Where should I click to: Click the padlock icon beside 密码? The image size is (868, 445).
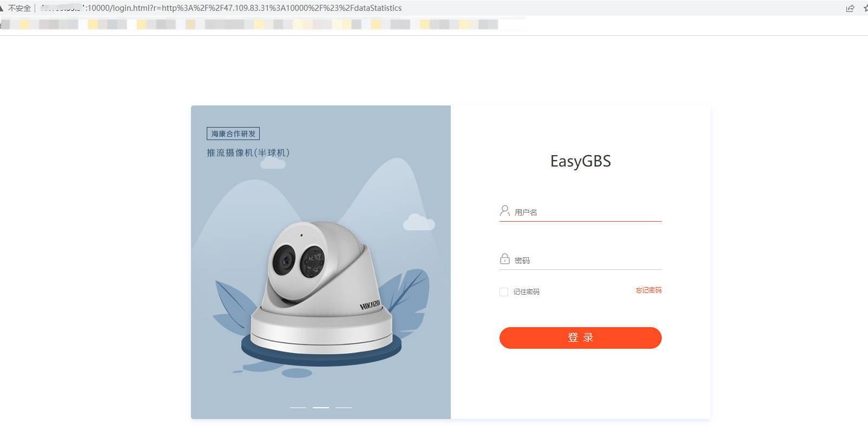click(x=504, y=259)
